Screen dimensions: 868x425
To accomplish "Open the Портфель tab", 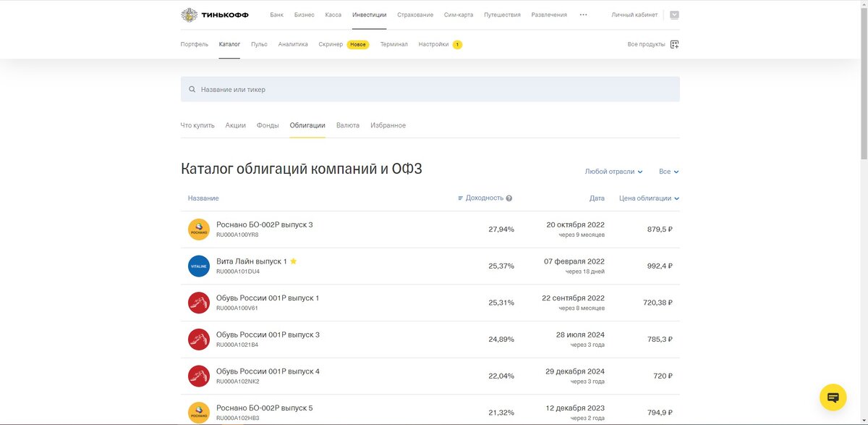I will pos(195,44).
